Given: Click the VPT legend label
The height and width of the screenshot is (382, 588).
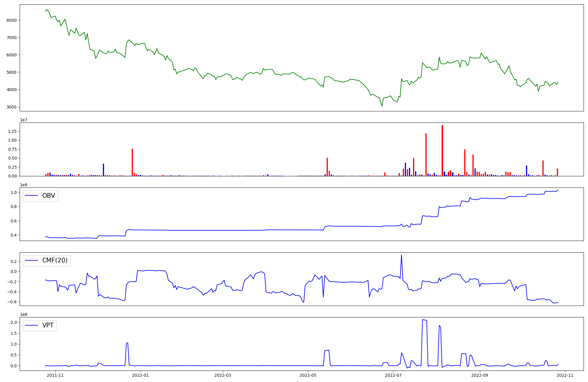Looking at the screenshot, I should [48, 325].
